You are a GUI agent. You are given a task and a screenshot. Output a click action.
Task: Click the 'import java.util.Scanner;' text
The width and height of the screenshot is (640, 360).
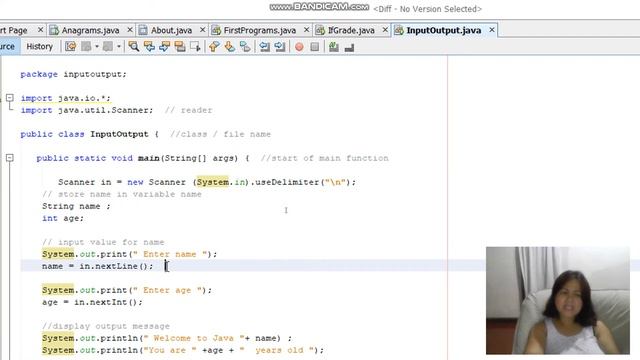coord(87,110)
